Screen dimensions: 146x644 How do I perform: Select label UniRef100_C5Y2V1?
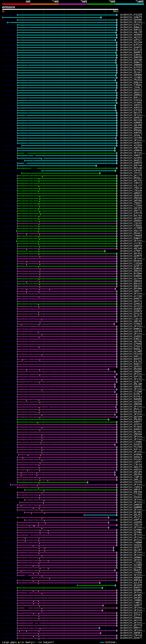(131, 173)
